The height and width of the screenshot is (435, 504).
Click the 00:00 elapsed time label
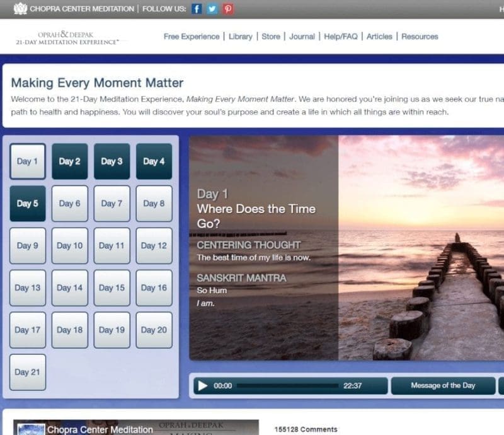click(223, 385)
